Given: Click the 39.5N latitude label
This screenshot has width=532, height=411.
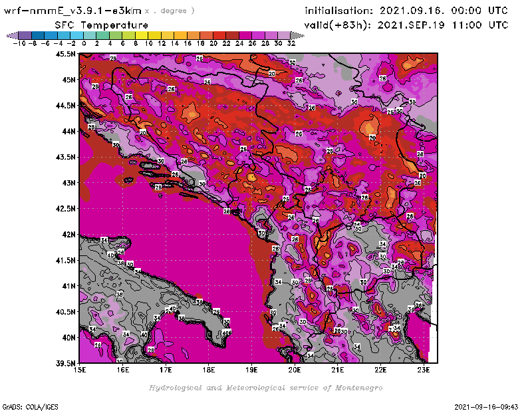Looking at the screenshot, I should (x=65, y=364).
